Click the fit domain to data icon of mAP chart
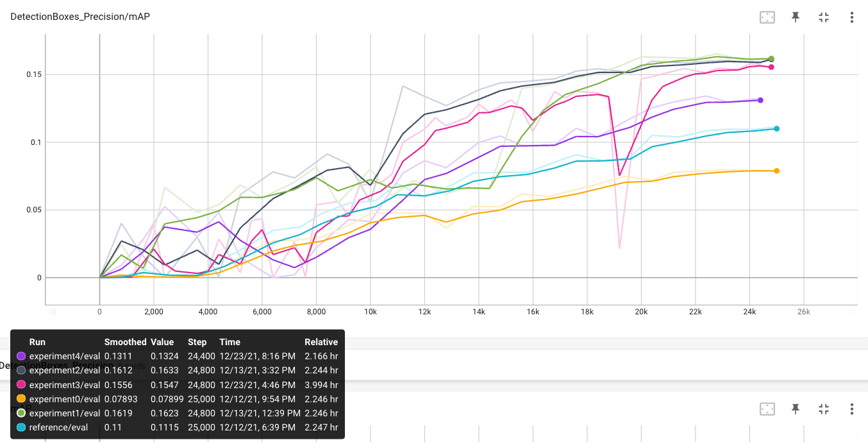The image size is (868, 442). 767,17
